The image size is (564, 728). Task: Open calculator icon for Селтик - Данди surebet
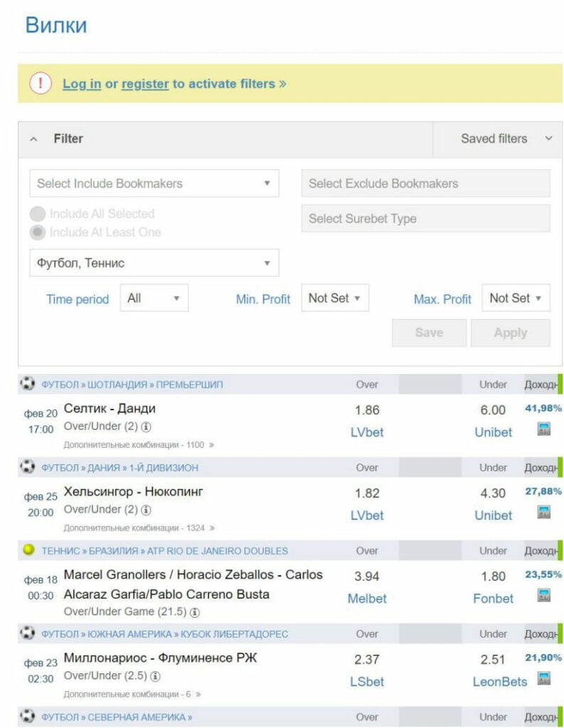point(544,429)
